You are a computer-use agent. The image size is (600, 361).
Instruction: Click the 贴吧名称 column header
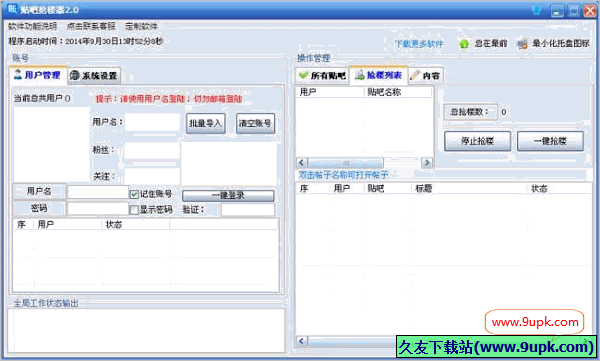pos(398,92)
